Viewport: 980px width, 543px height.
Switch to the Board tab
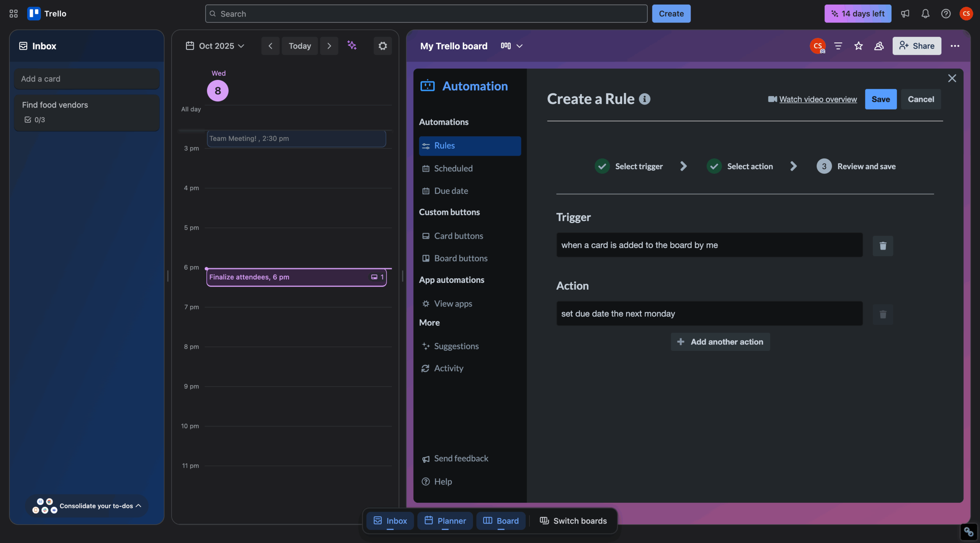[500, 520]
